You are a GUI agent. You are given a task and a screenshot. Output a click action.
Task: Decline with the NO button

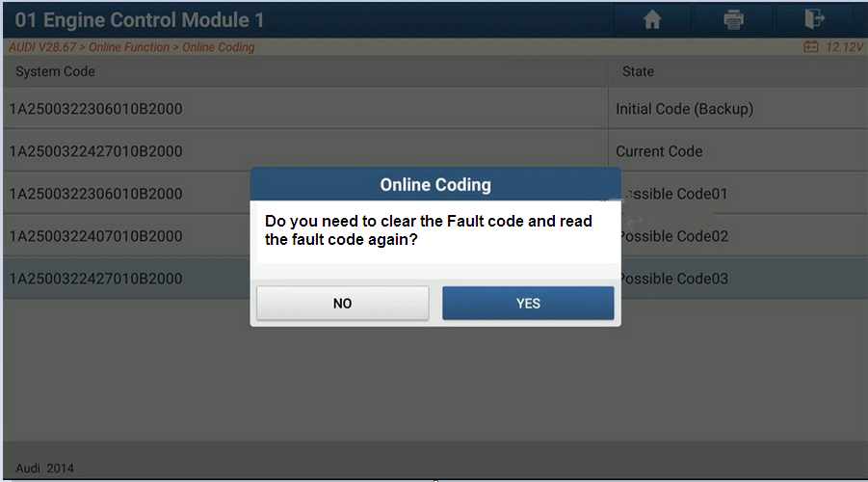343,303
